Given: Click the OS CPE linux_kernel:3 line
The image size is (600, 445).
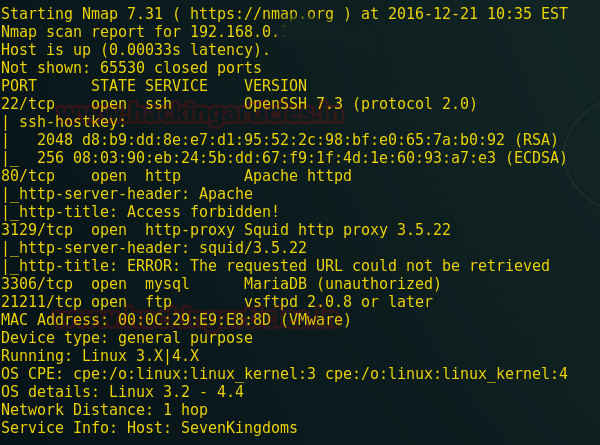Looking at the screenshot, I should (x=284, y=374).
